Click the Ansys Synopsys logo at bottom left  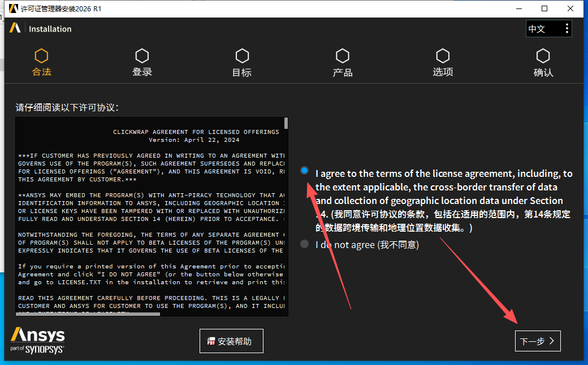point(37,340)
